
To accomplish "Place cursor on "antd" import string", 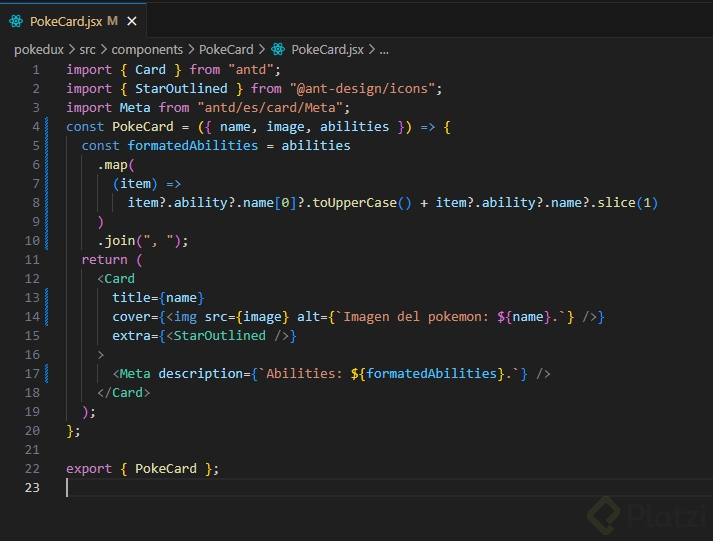I will click(251, 70).
